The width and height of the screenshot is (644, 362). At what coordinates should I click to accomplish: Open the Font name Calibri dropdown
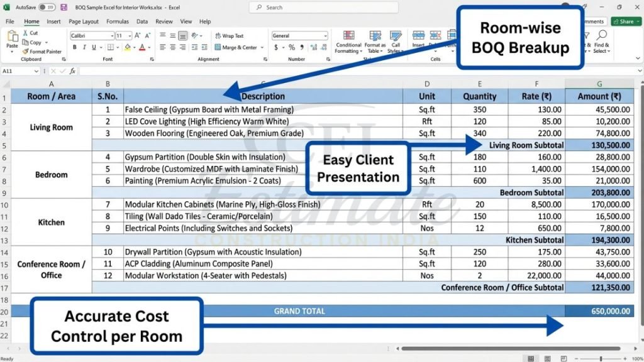click(112, 36)
